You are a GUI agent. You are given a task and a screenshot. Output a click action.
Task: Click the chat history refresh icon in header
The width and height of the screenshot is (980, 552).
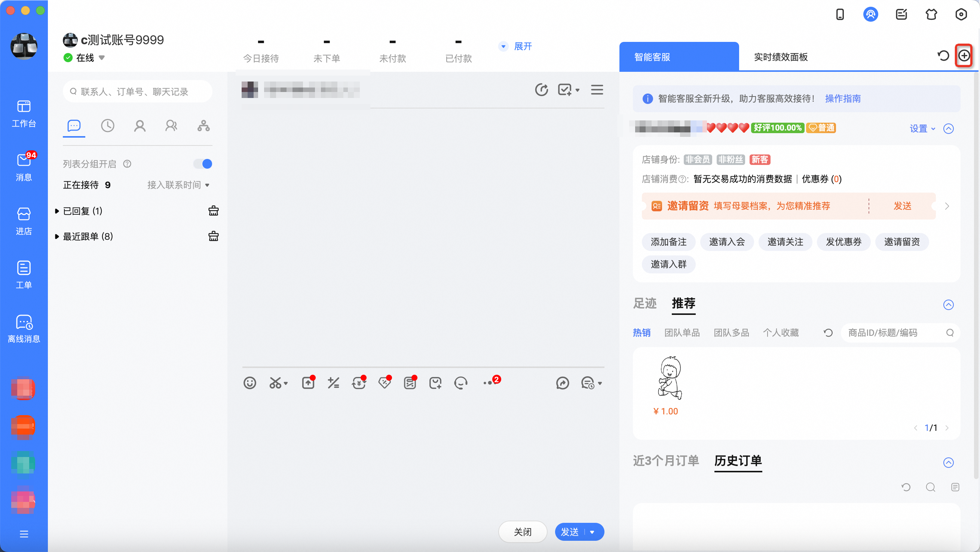pos(541,90)
